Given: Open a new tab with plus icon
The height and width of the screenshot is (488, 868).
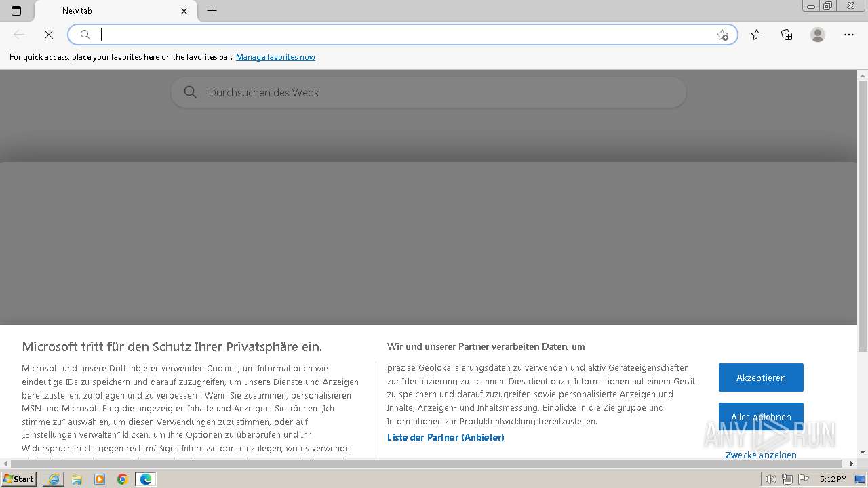Looking at the screenshot, I should pyautogui.click(x=212, y=10).
